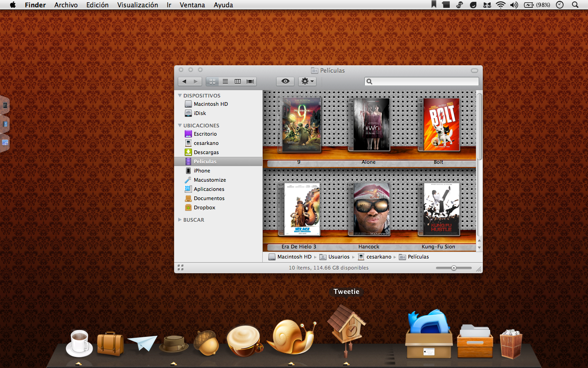Viewport: 588px width, 368px height.
Task: Open the Ayuda menu
Action: (x=223, y=5)
